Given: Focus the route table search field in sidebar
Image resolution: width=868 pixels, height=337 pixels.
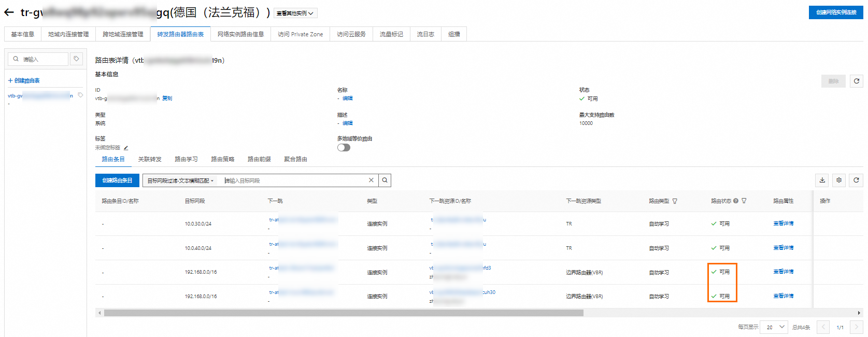Looking at the screenshot, I should point(38,59).
